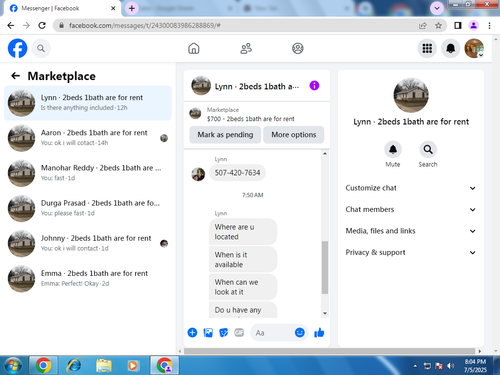500x375 pixels.
Task: Reload the page in Chrome
Action: (42, 25)
